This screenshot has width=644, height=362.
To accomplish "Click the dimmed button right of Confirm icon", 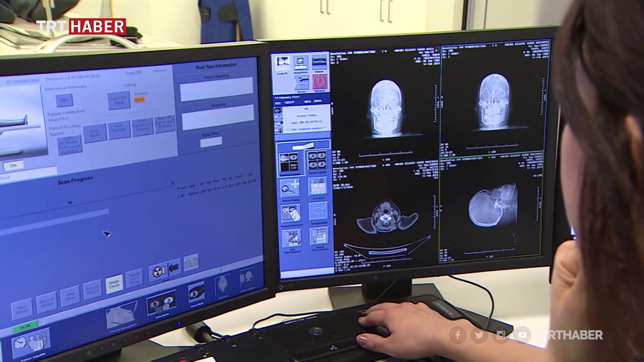I will 191,262.
